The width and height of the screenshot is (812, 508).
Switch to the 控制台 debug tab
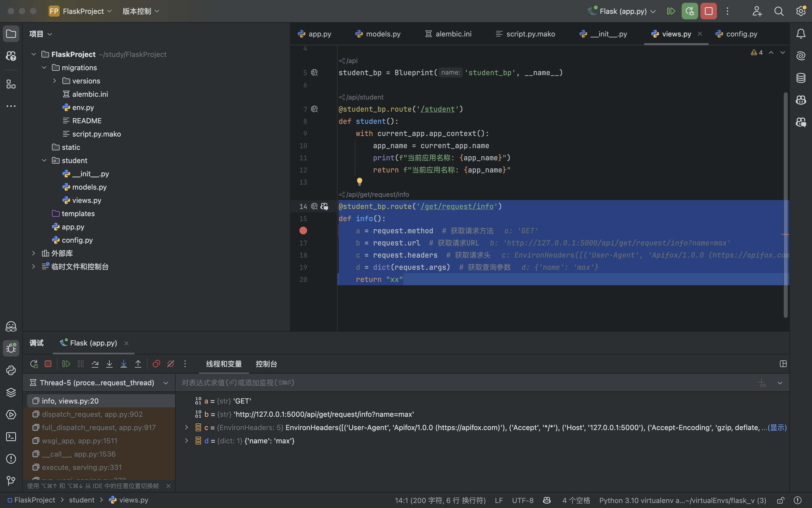pos(266,364)
